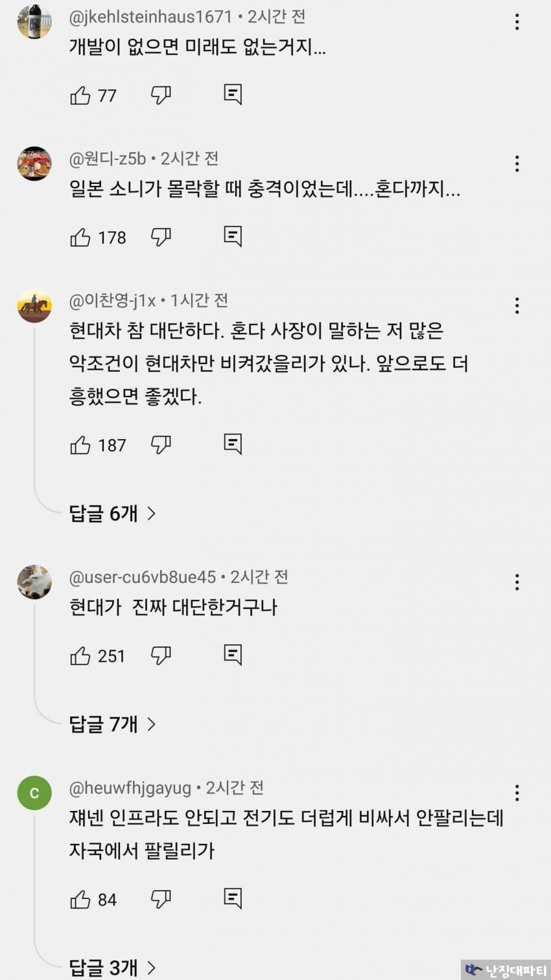This screenshot has width=551, height=980.
Task: Open more options for @heuwfhjgayug comment
Action: [517, 793]
